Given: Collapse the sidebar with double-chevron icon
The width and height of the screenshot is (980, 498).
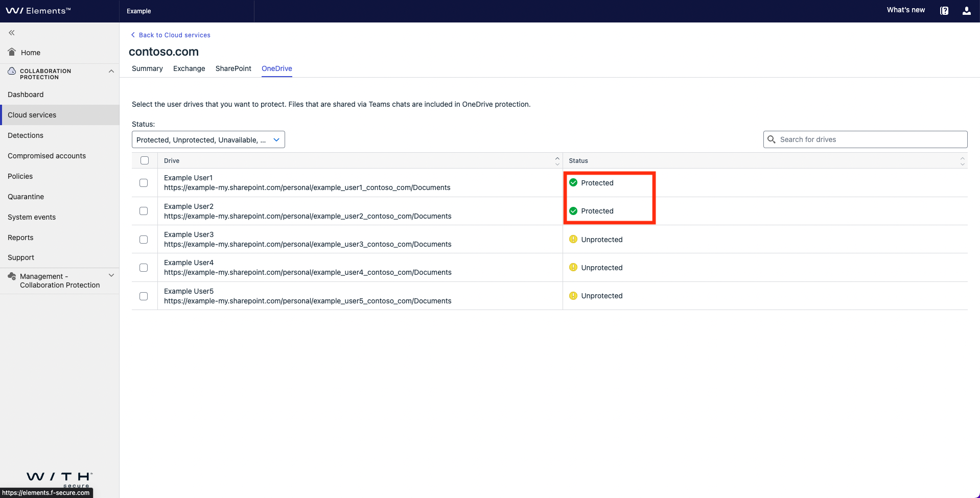Looking at the screenshot, I should point(11,32).
